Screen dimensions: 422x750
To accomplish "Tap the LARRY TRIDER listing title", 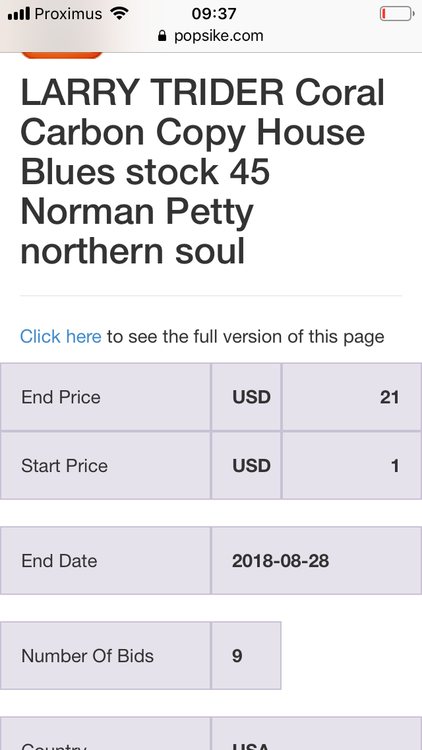I will point(202,171).
